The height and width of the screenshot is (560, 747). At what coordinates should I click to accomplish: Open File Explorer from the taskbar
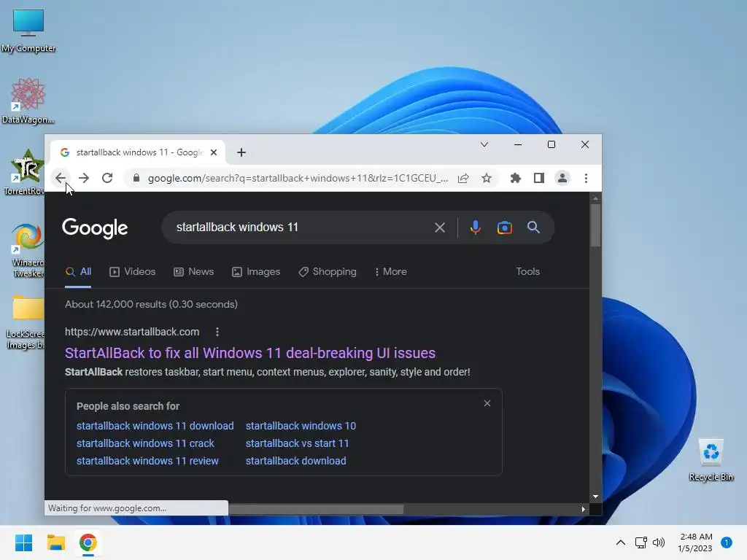point(55,542)
